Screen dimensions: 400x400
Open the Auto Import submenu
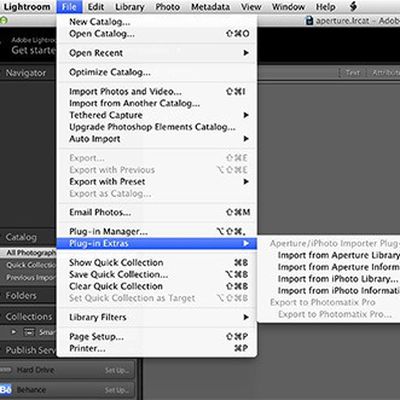click(x=246, y=139)
